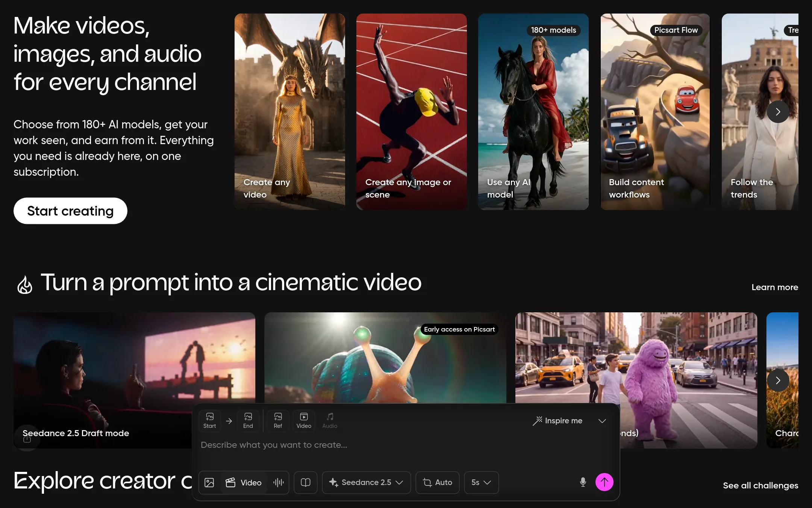This screenshot has width=812, height=508.
Task: Click the arrow between Start and End
Action: pos(229,421)
